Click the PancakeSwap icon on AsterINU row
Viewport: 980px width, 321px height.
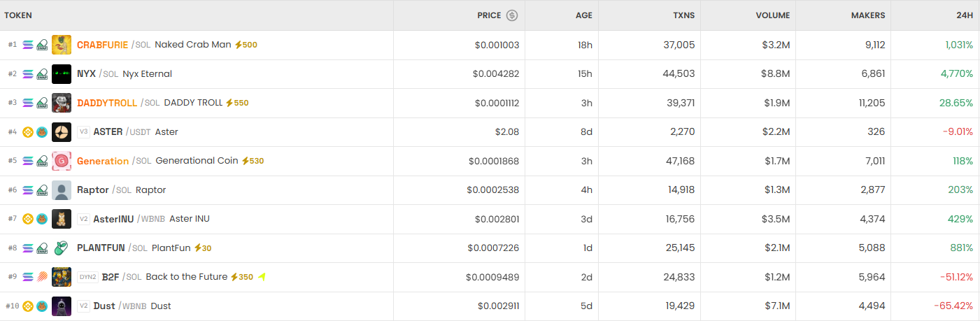[42, 219]
